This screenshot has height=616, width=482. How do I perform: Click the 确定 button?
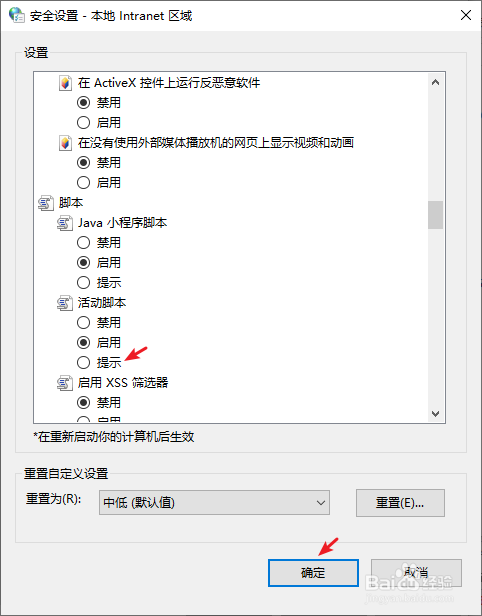pyautogui.click(x=313, y=573)
